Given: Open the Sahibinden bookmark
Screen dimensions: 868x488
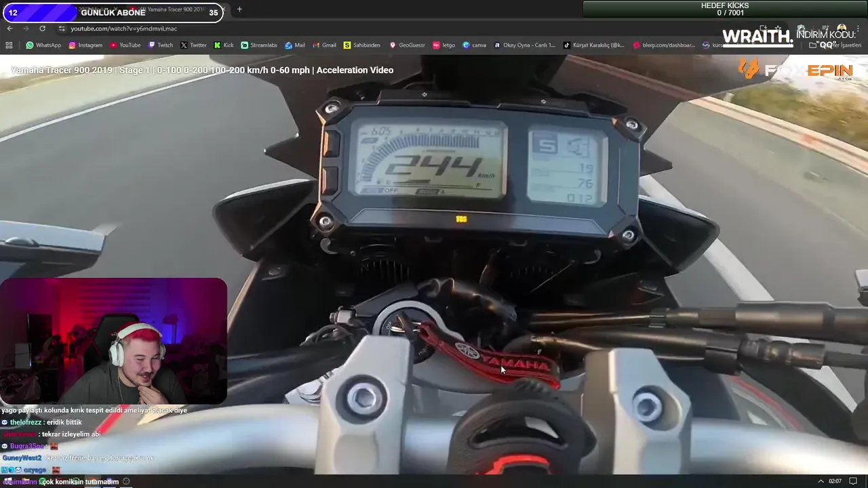Looking at the screenshot, I should (x=362, y=45).
